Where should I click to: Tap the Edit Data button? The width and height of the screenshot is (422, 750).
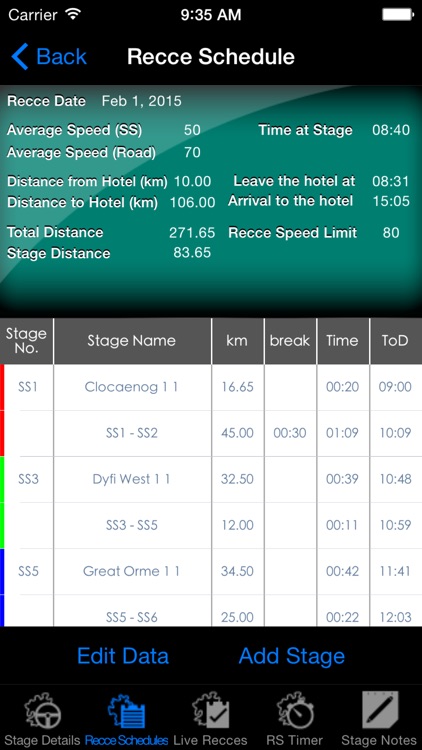coord(123,656)
